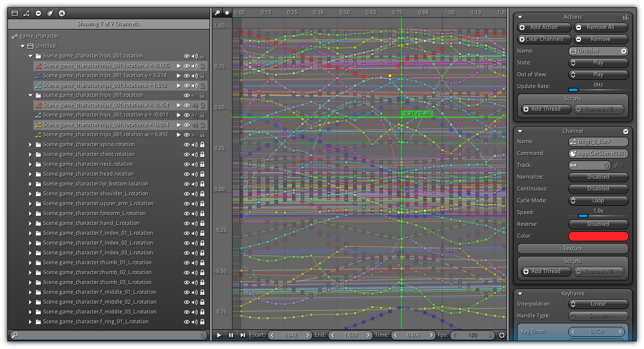Toggle lock on hips_001.location.x channel
The width and height of the screenshot is (644, 349).
click(202, 66)
